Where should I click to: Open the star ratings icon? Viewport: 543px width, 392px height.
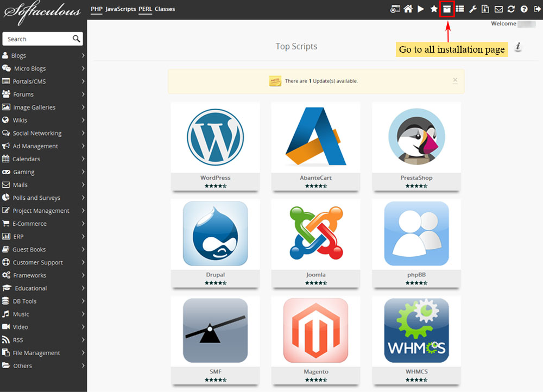(434, 9)
